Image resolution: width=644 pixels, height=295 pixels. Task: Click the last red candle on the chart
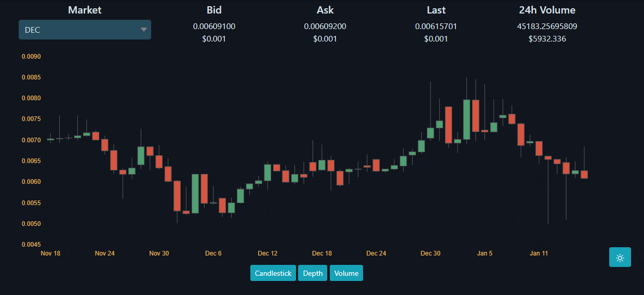(x=584, y=175)
